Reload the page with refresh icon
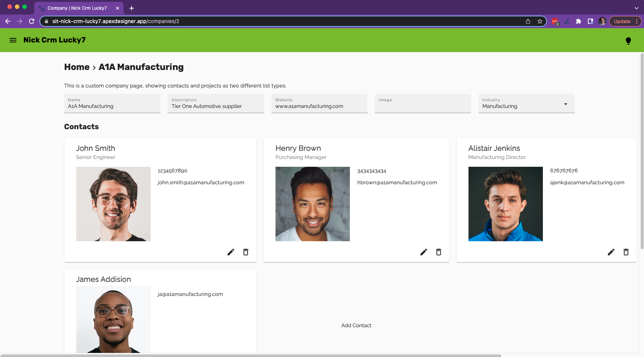The width and height of the screenshot is (644, 357). click(x=32, y=21)
